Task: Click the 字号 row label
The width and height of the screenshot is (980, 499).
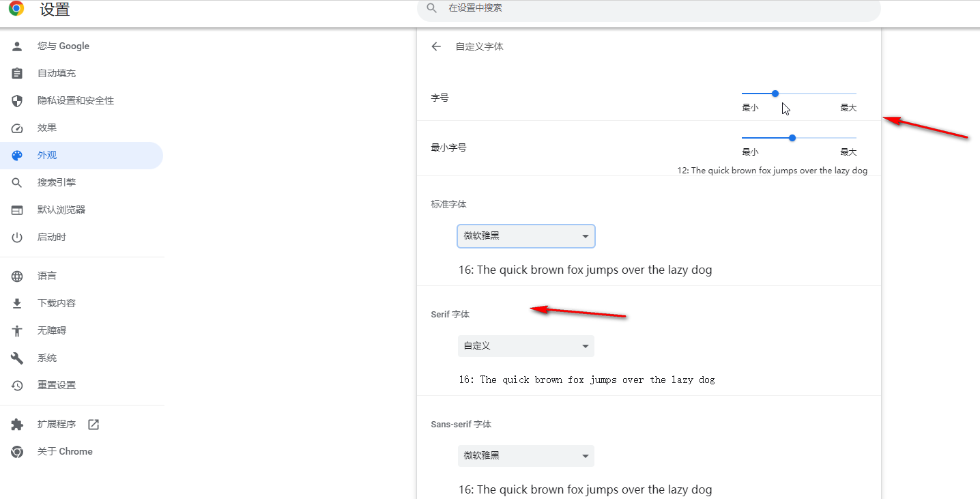Action: click(x=440, y=98)
